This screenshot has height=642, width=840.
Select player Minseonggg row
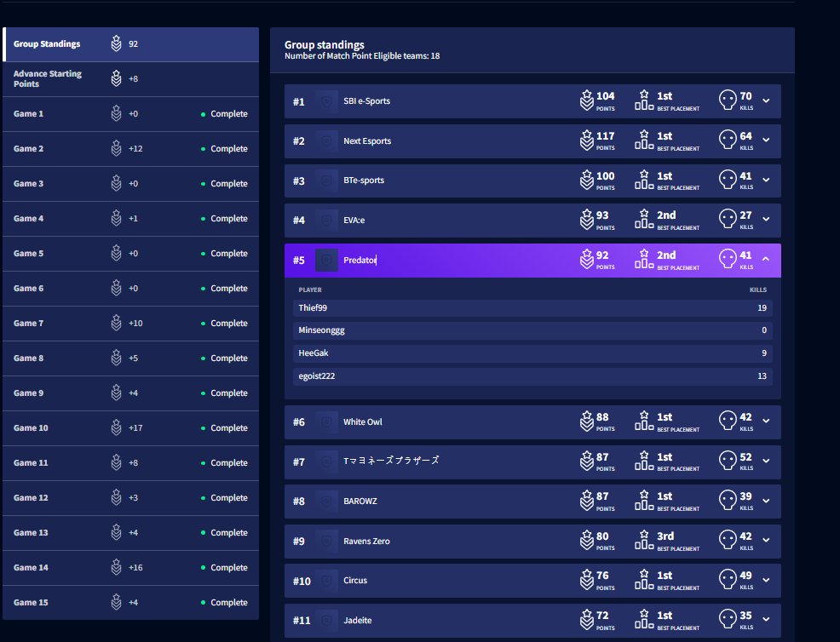[532, 330]
